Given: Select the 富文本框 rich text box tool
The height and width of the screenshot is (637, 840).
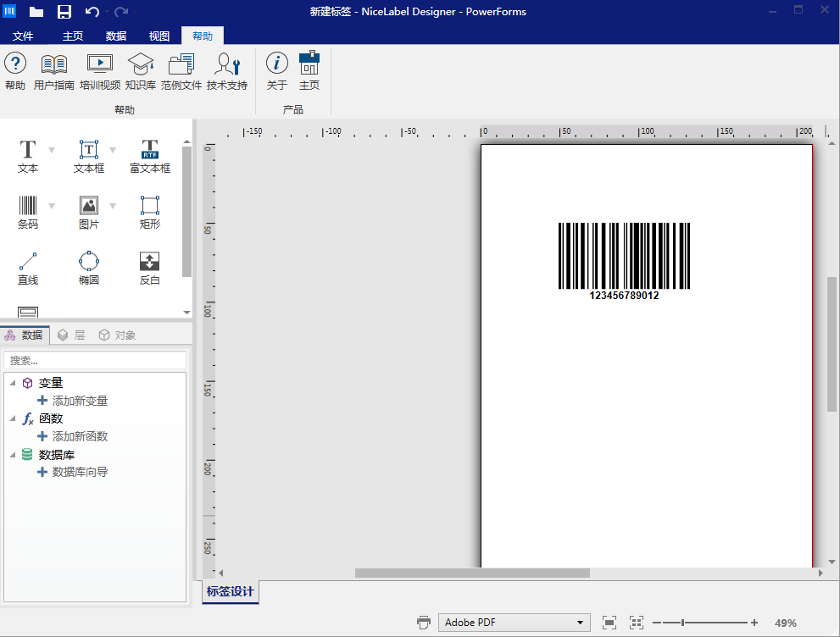Looking at the screenshot, I should 150,157.
